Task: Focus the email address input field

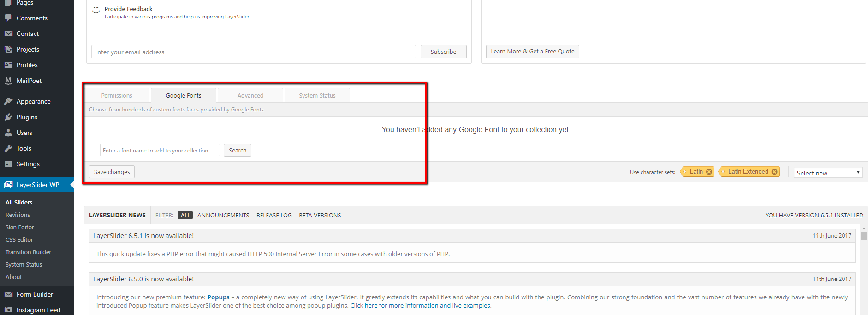Action: click(254, 52)
